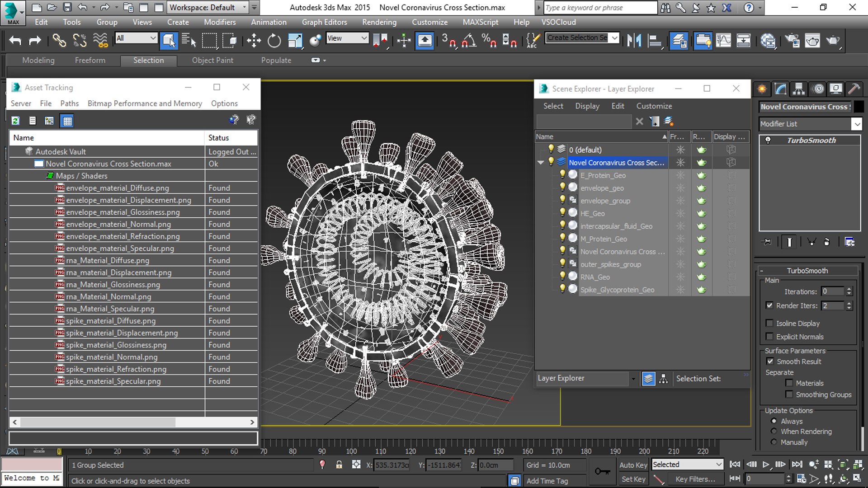Open the Create command panel tab
868x488 pixels.
tap(762, 89)
